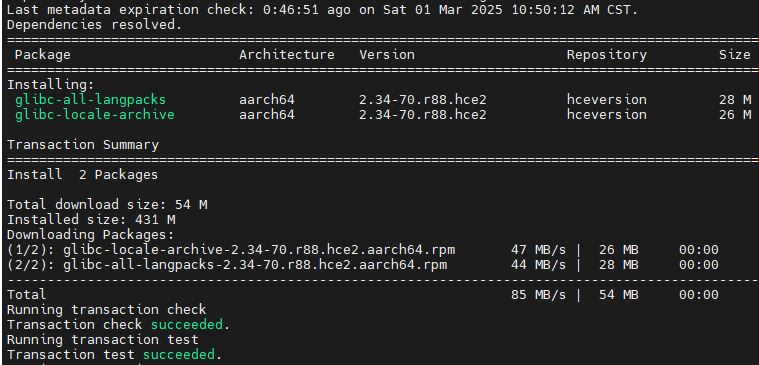Click the Version column header text

[x=387, y=55]
